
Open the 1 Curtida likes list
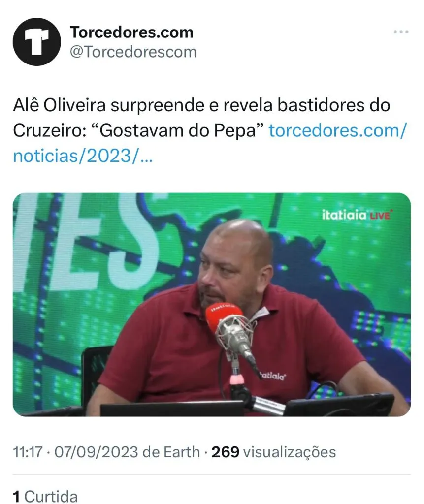pyautogui.click(x=45, y=496)
